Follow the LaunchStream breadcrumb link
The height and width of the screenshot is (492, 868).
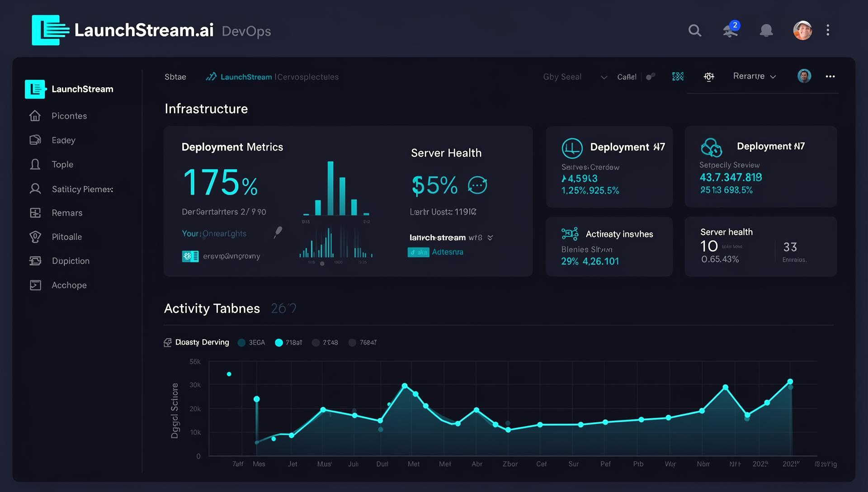pyautogui.click(x=246, y=77)
